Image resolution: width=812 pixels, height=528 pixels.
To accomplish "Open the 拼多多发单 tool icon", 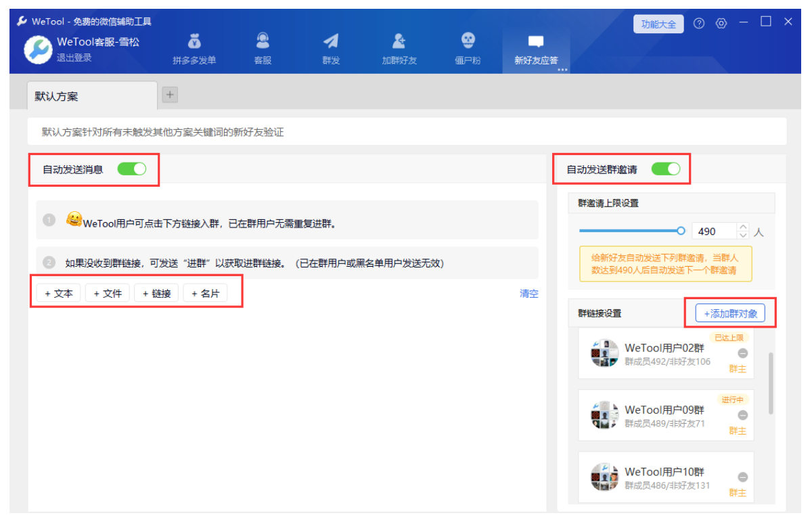I will tap(194, 41).
